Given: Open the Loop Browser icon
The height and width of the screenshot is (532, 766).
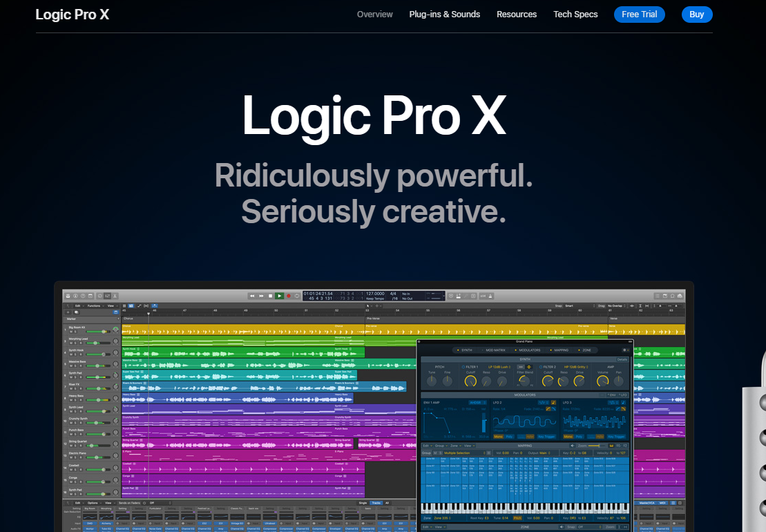Looking at the screenshot, I should click(673, 296).
